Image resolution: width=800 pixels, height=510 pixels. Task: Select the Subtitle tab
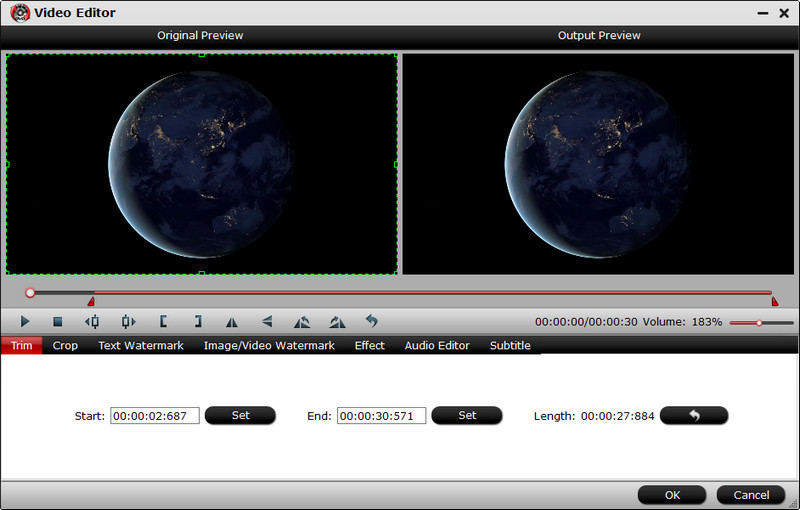(510, 346)
